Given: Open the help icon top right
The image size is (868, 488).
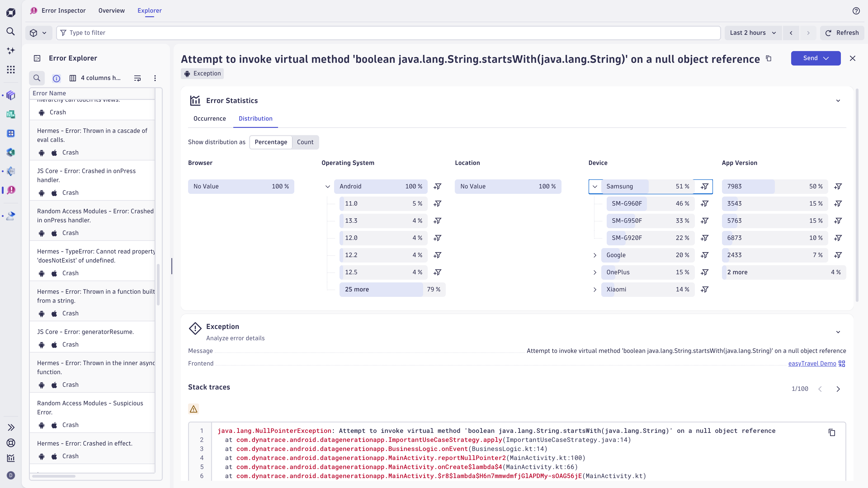Looking at the screenshot, I should click(x=856, y=11).
